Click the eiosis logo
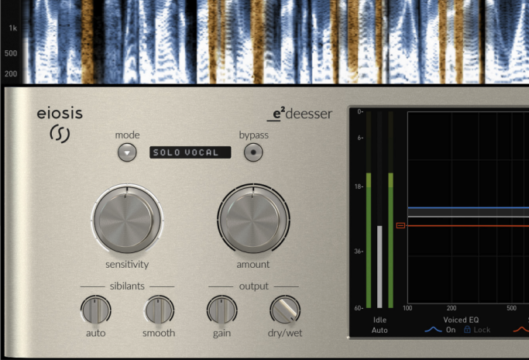529x360 pixels. [60, 124]
